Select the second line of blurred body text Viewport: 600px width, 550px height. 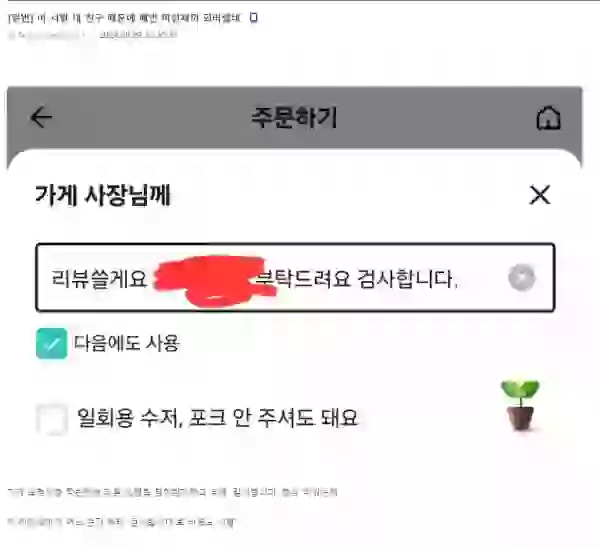[x=122, y=522]
